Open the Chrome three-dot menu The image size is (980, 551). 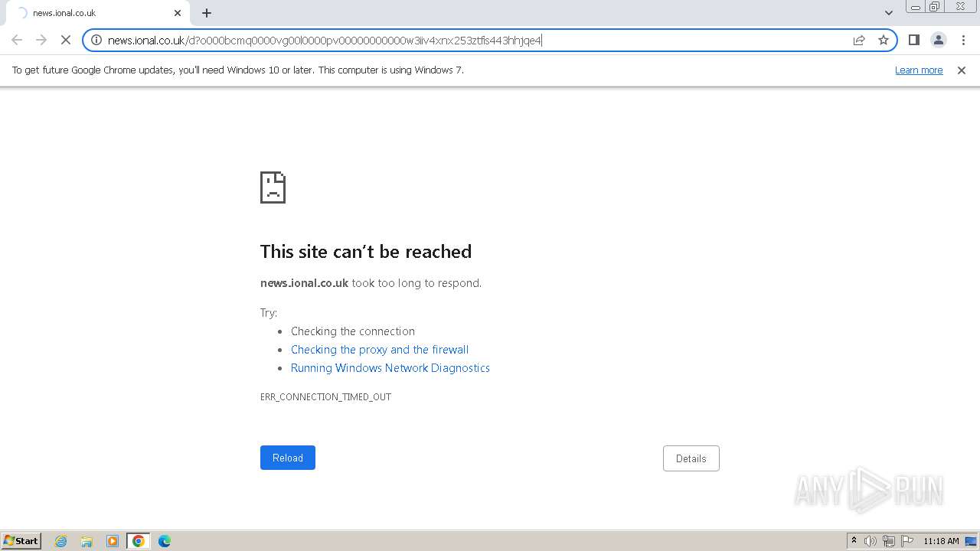(963, 40)
